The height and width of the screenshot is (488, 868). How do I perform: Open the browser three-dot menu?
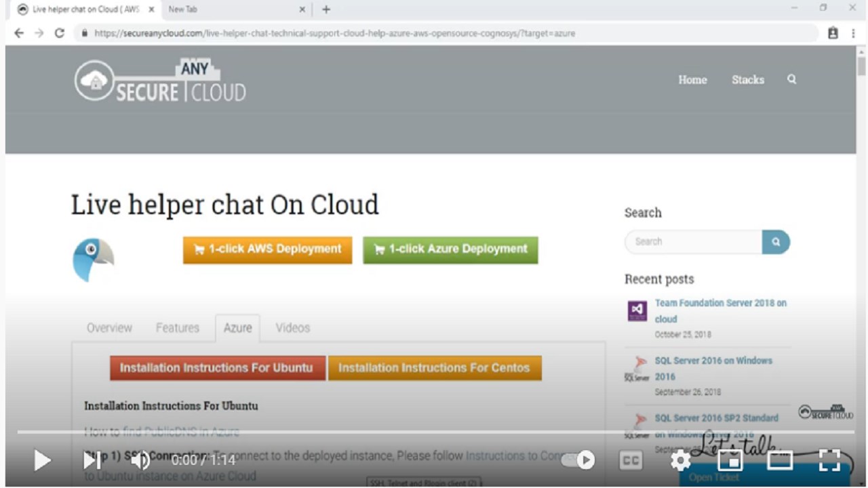tap(853, 33)
